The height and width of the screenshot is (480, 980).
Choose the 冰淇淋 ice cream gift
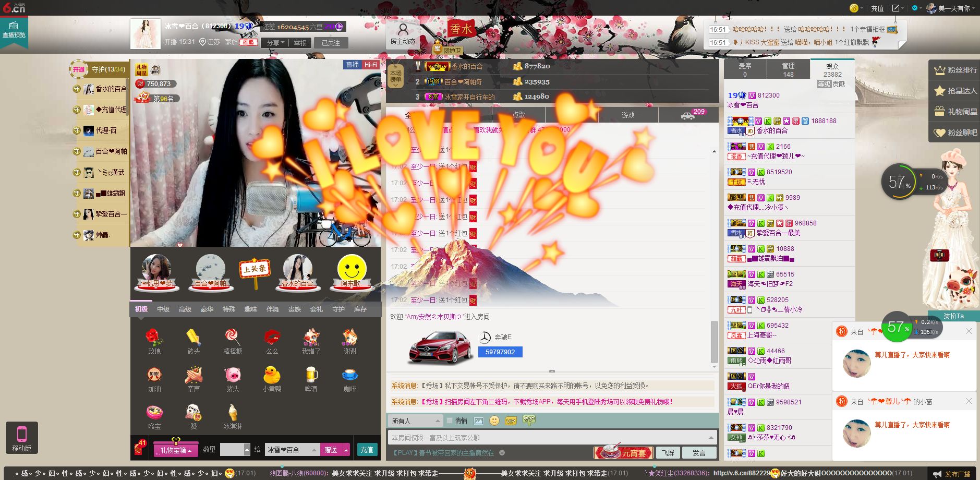(x=233, y=413)
